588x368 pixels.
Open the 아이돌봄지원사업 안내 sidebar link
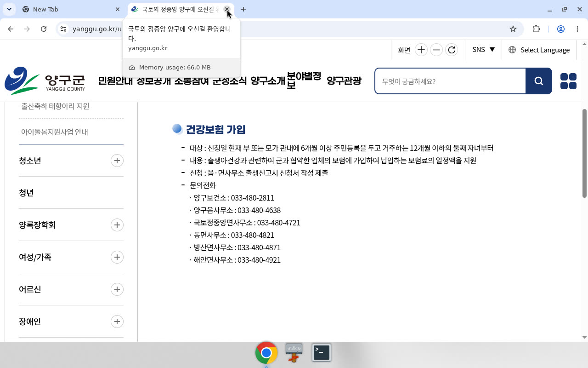[55, 132]
